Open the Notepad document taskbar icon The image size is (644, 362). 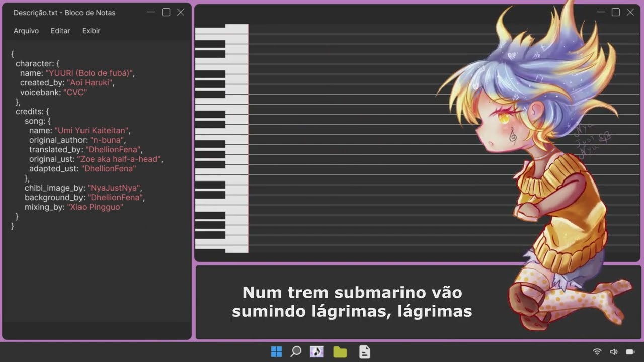(x=365, y=352)
